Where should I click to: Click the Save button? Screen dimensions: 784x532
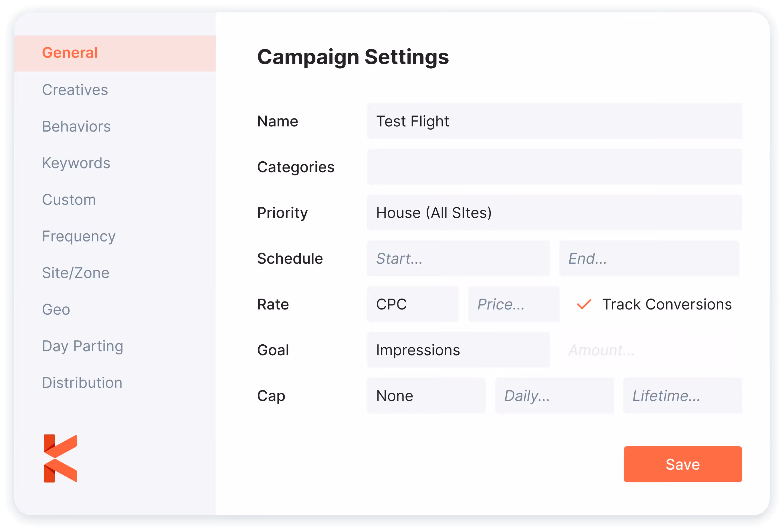(x=682, y=464)
